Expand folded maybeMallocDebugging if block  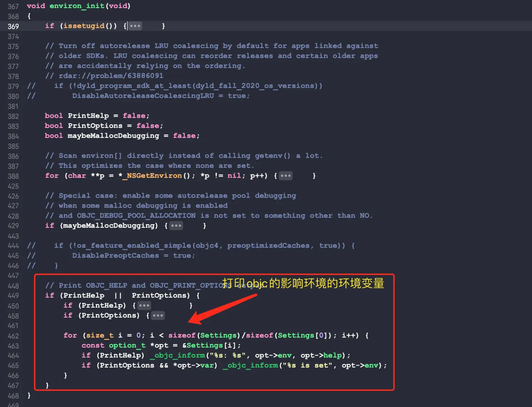pos(176,226)
